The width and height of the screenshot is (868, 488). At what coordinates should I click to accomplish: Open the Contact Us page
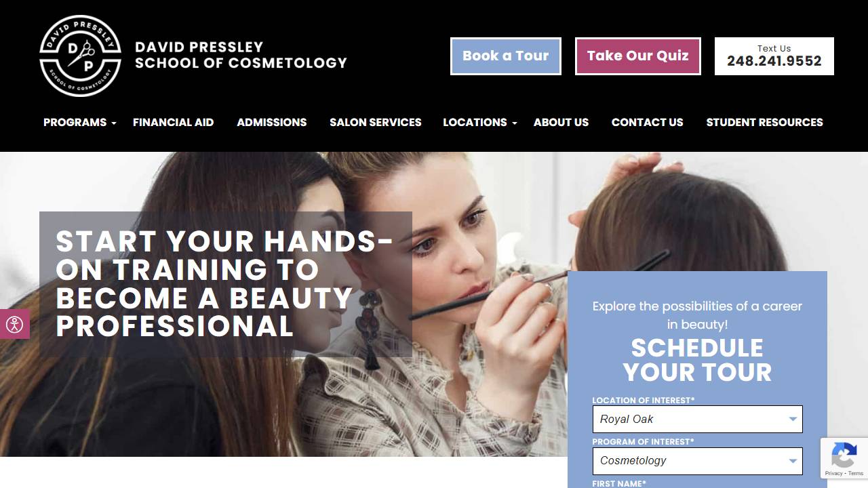[x=647, y=122]
